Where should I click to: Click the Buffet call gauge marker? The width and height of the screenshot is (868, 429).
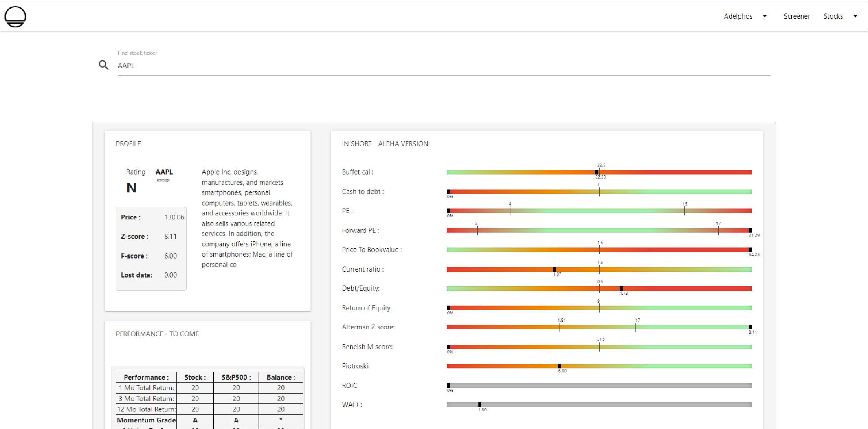597,172
